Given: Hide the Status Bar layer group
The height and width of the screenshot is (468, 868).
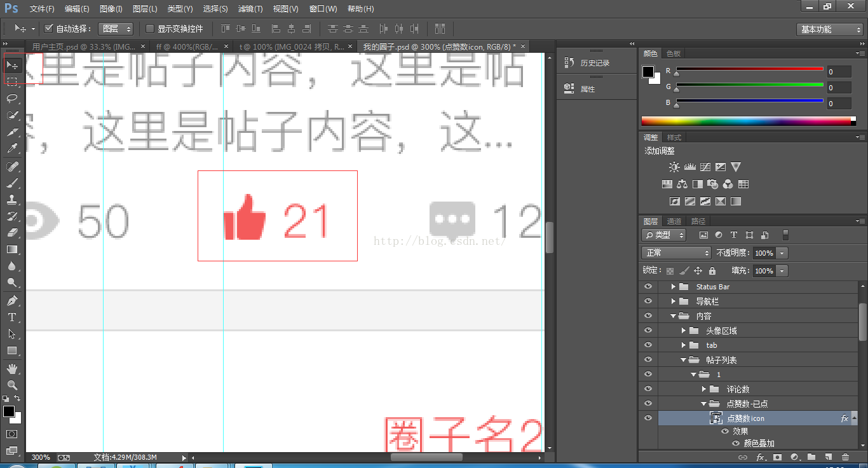Looking at the screenshot, I should 648,287.
